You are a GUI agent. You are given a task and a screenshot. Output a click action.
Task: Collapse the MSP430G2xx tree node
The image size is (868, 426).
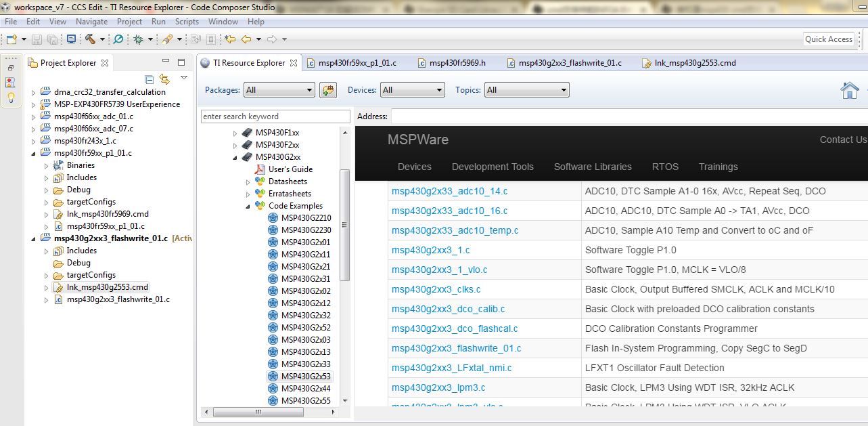[x=235, y=157]
